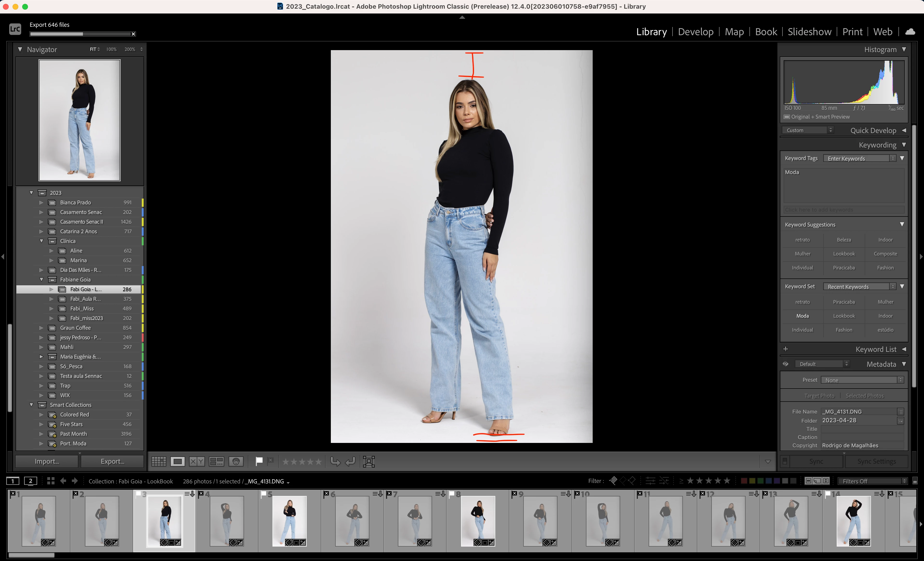Open People view face icon

tap(236, 461)
